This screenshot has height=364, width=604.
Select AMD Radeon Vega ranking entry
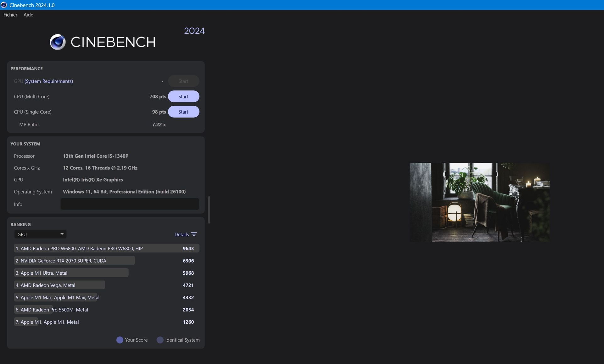point(107,285)
